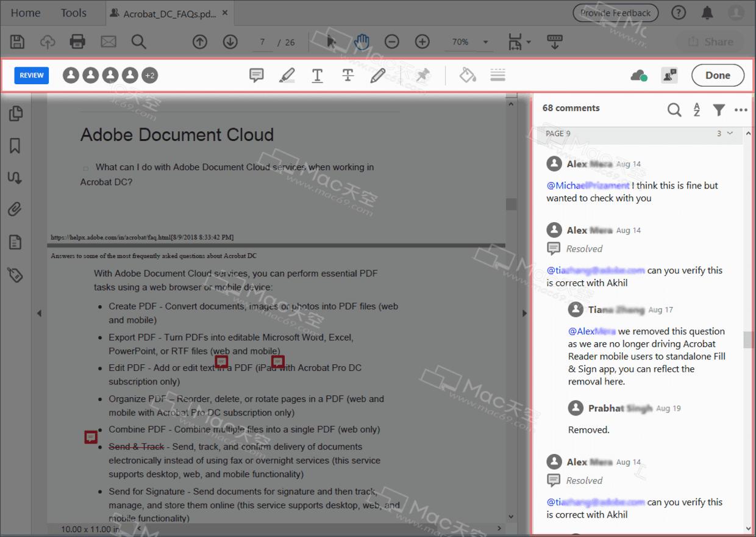Click the Done button to finish review
The image size is (756, 537).
718,75
